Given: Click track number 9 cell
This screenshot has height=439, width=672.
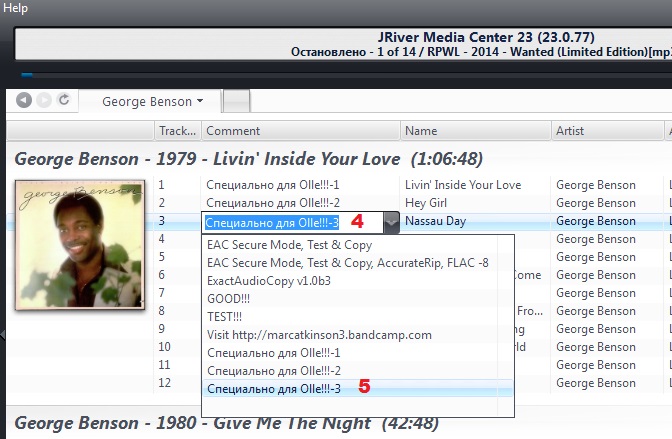Looking at the screenshot, I should pyautogui.click(x=161, y=329).
